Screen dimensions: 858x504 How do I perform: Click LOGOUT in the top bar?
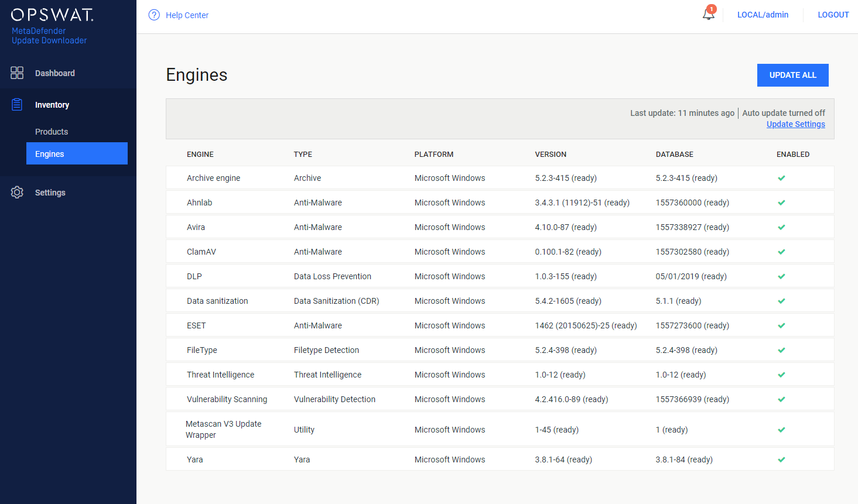(833, 15)
